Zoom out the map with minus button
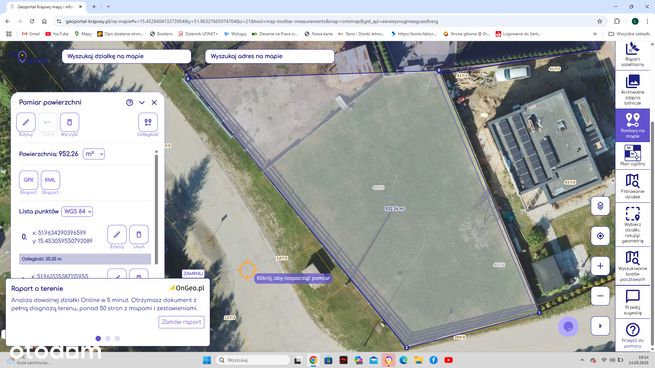This screenshot has width=655, height=368. pyautogui.click(x=600, y=296)
